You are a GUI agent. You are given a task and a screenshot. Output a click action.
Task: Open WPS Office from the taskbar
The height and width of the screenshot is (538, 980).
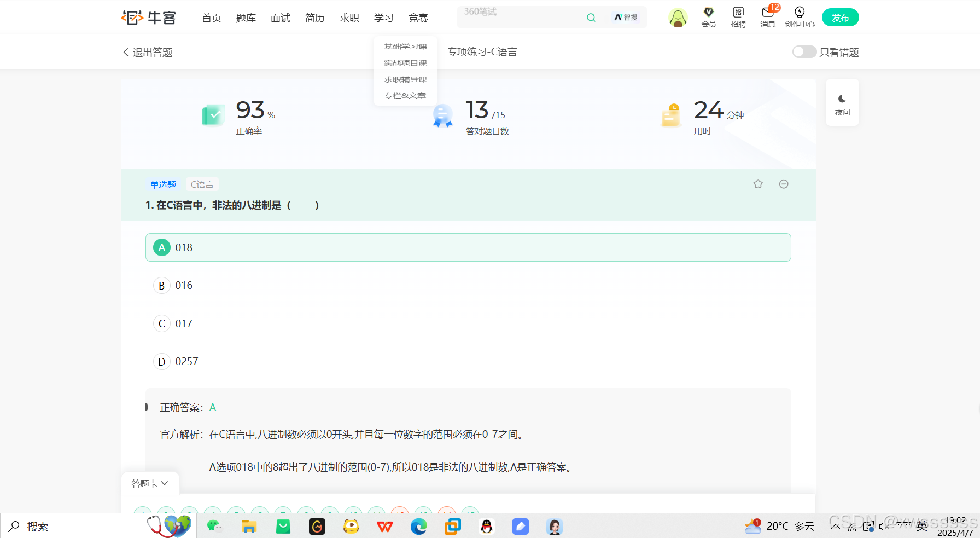pos(385,527)
